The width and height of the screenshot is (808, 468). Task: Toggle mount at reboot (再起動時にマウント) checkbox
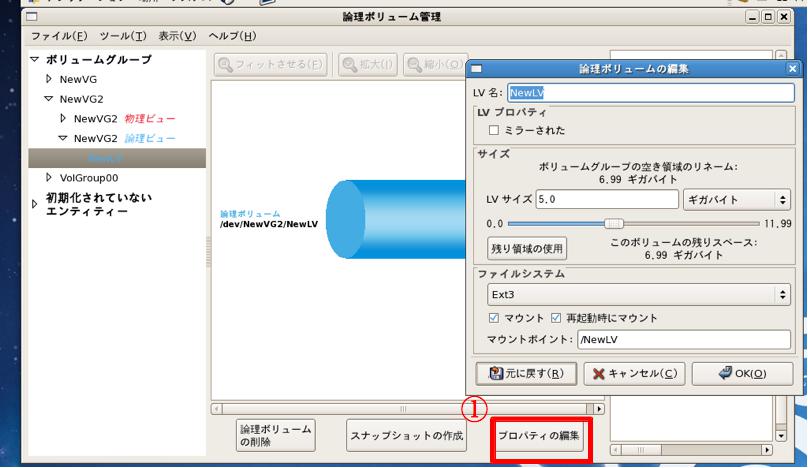557,318
